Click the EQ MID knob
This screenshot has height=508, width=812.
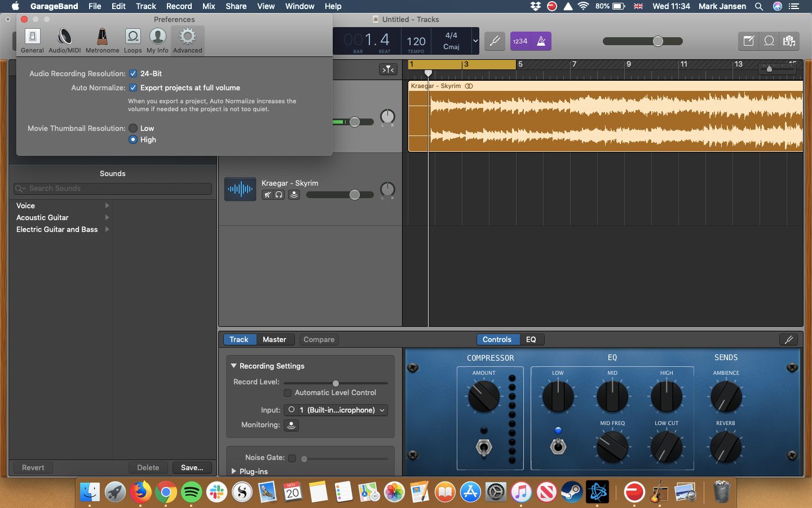tap(612, 396)
